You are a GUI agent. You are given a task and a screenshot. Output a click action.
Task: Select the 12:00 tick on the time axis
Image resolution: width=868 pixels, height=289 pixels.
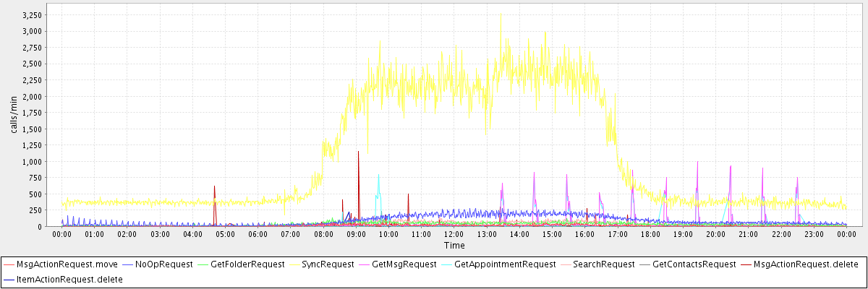click(x=454, y=234)
